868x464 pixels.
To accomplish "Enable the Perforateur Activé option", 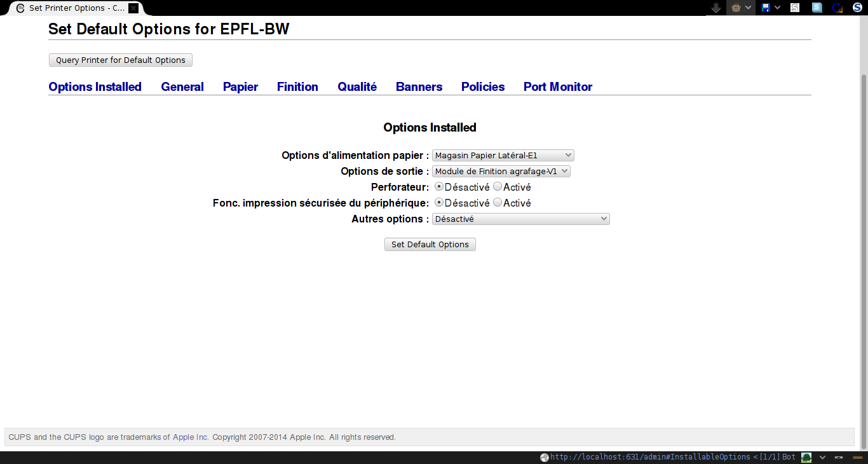I will [498, 186].
